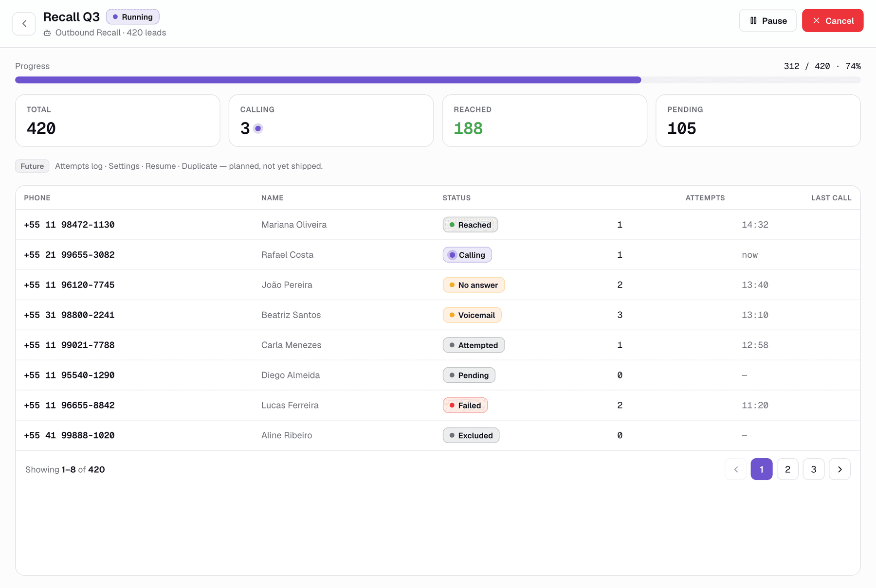The height and width of the screenshot is (588, 876).
Task: Click the previous page chevron
Action: click(x=736, y=469)
